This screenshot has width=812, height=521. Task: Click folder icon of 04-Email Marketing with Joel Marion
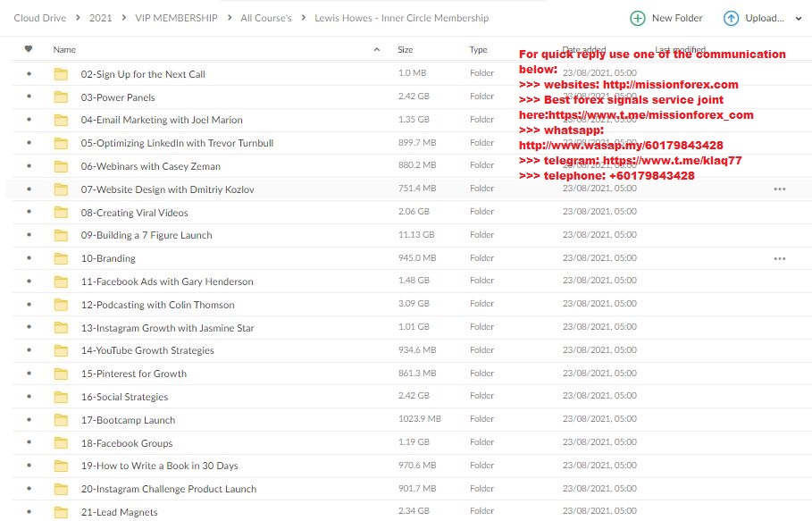61,120
